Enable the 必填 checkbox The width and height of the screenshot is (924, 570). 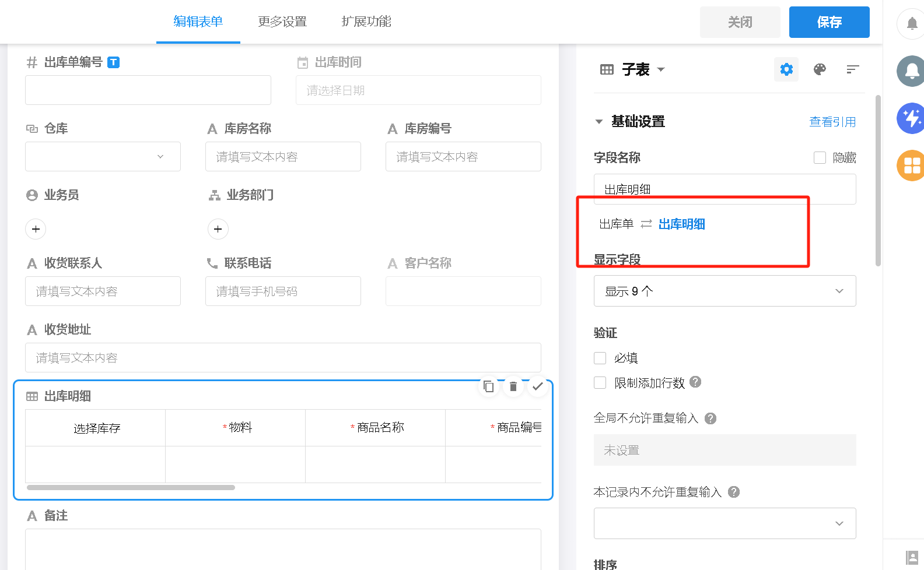pos(600,358)
